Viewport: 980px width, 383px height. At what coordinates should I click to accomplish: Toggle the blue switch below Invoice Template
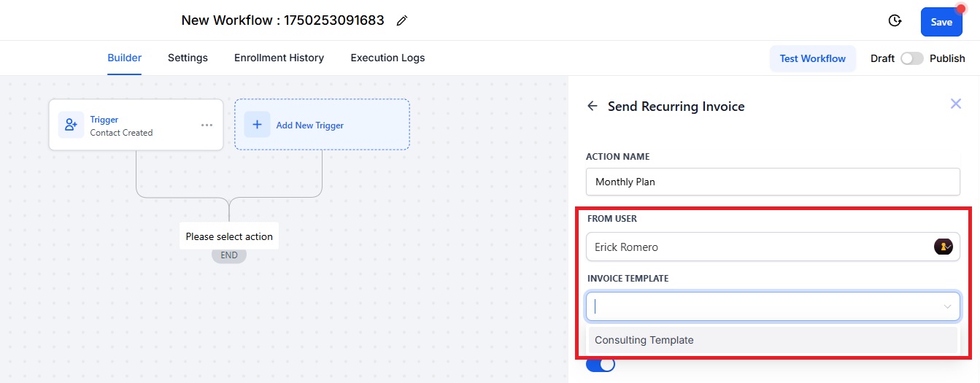click(601, 364)
